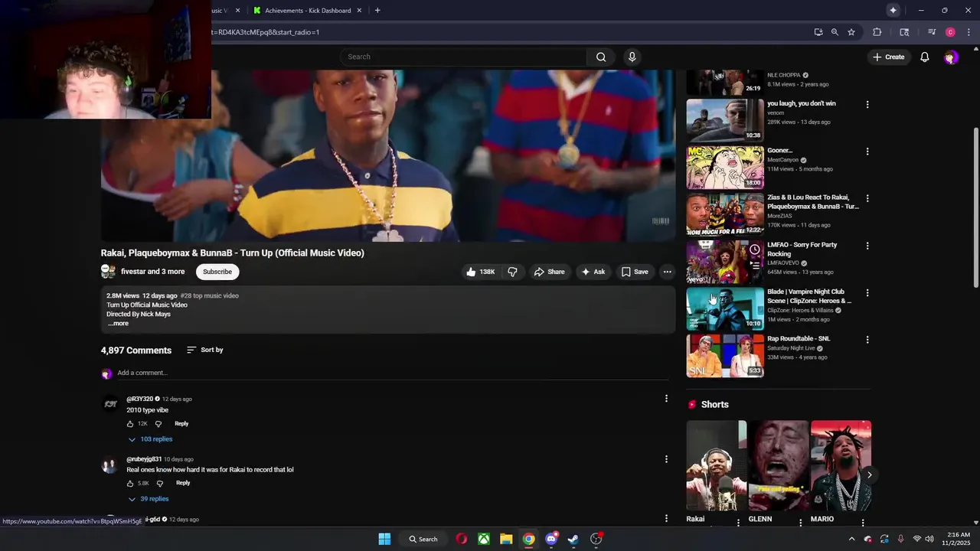980x551 pixels.
Task: Open options for LMFAO Sorry For Party Rocking
Action: point(867,246)
